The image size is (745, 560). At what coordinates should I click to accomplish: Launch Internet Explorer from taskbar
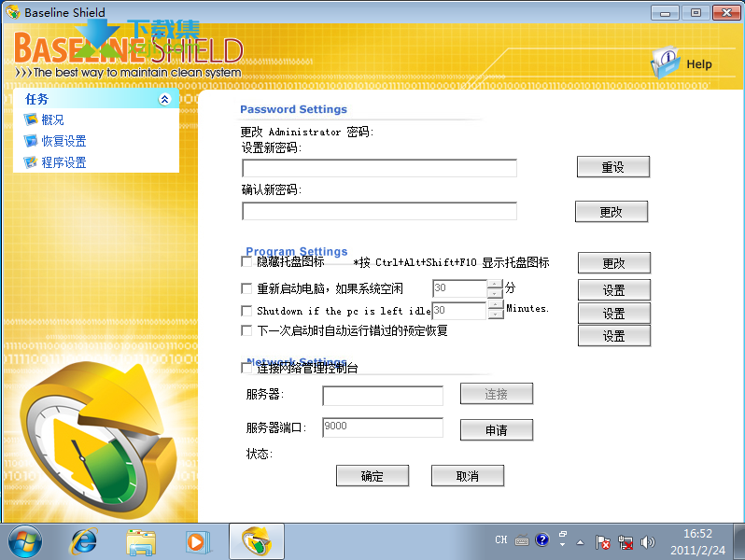84,542
